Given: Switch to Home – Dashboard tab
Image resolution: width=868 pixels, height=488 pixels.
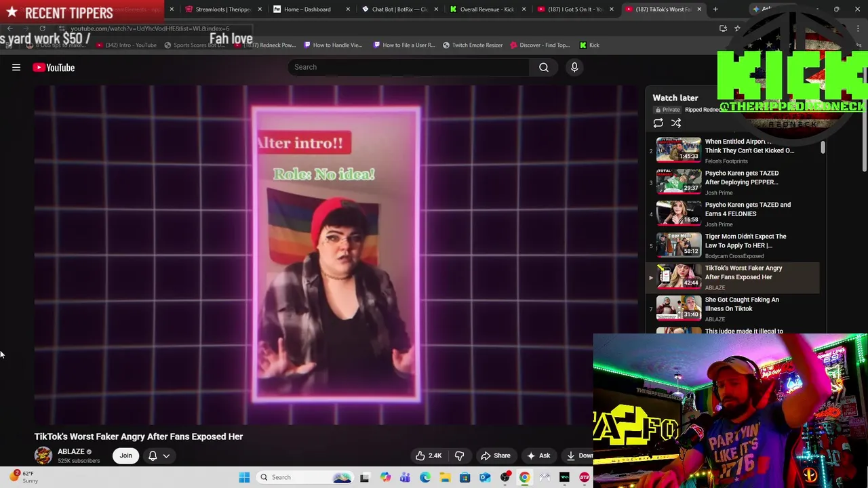Looking at the screenshot, I should 307,9.
